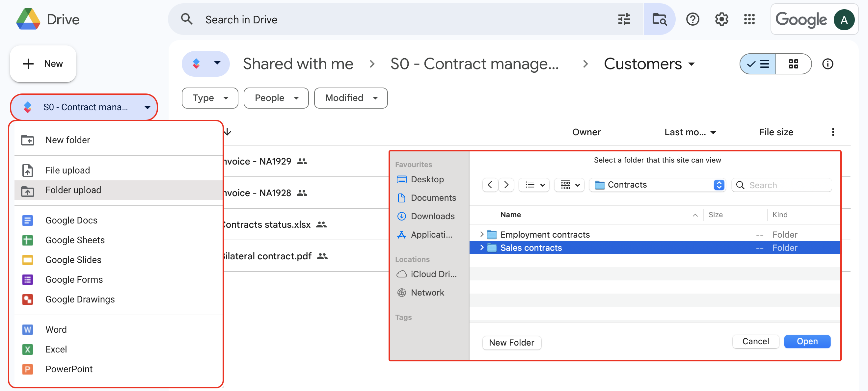The image size is (868, 391).
Task: Expand the S0 - Contract mana... sidebar dropdown
Action: (147, 107)
